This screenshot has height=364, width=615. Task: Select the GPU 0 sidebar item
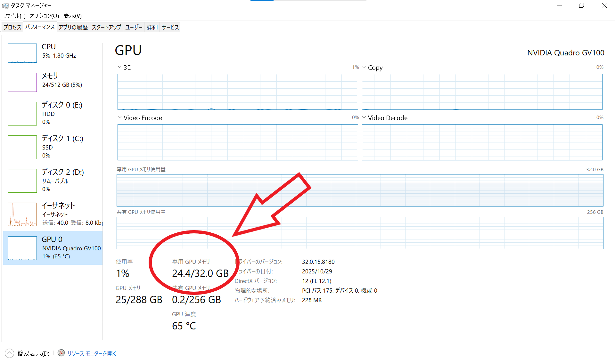click(53, 248)
